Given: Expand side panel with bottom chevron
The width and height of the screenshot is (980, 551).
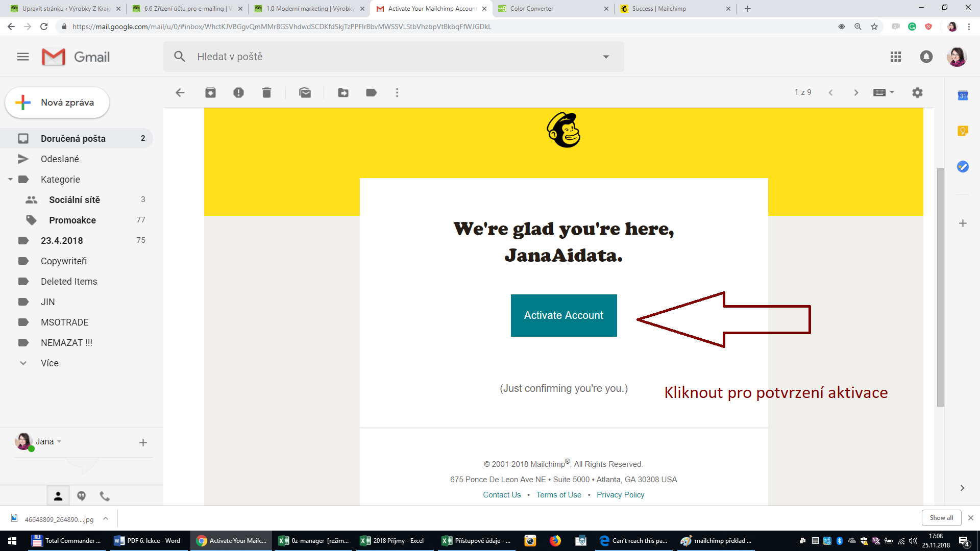Looking at the screenshot, I should pos(962,488).
